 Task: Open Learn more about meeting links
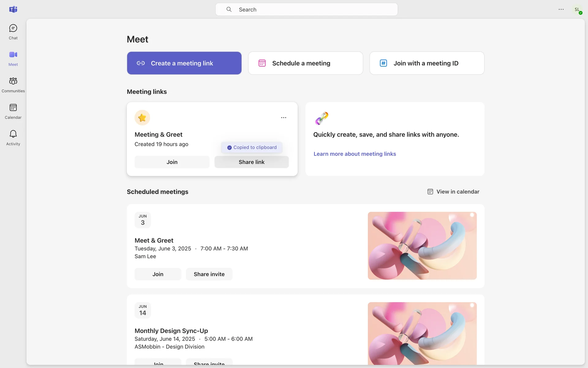pyautogui.click(x=355, y=154)
